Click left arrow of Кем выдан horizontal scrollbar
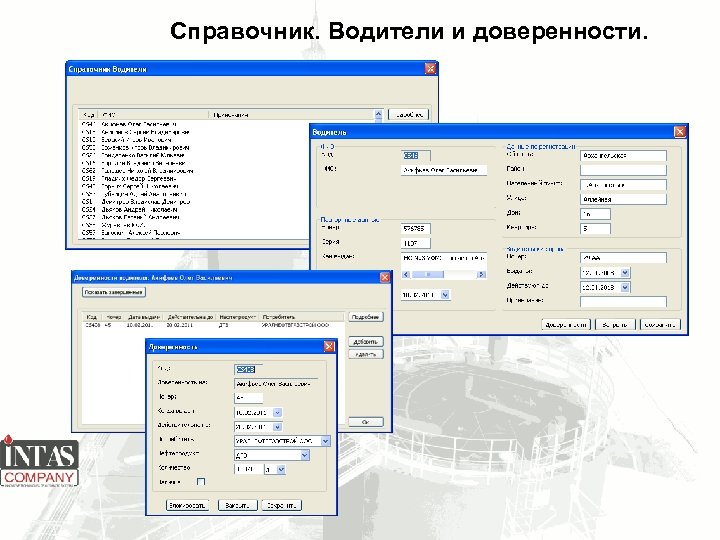The image size is (720, 540). coord(405,275)
